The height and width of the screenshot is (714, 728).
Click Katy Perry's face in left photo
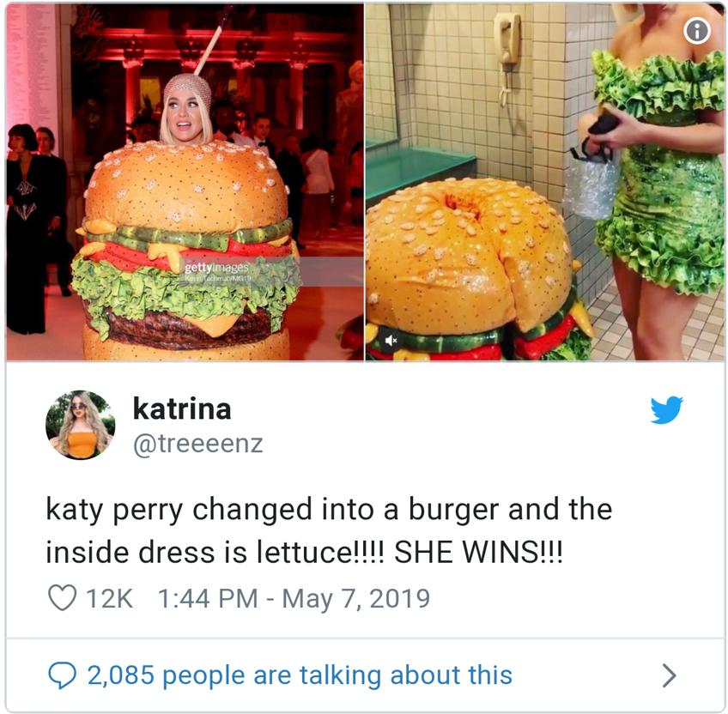[185, 118]
